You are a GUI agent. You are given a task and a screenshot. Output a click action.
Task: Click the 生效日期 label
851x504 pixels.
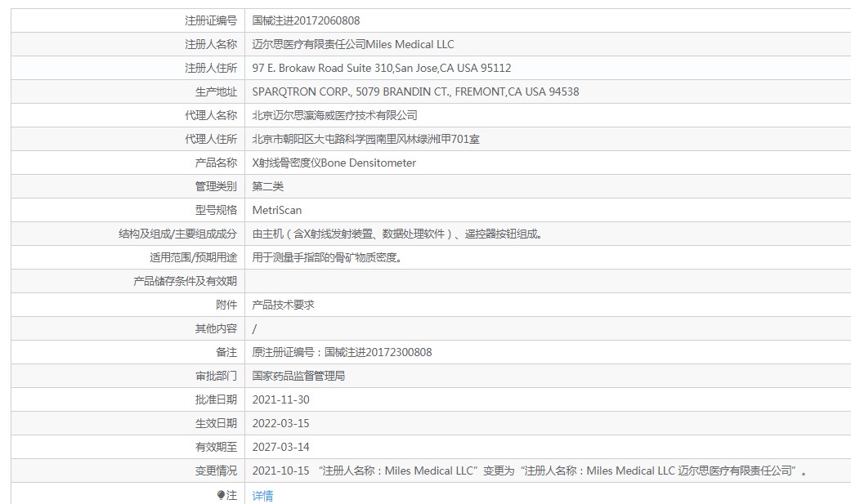[x=216, y=423]
